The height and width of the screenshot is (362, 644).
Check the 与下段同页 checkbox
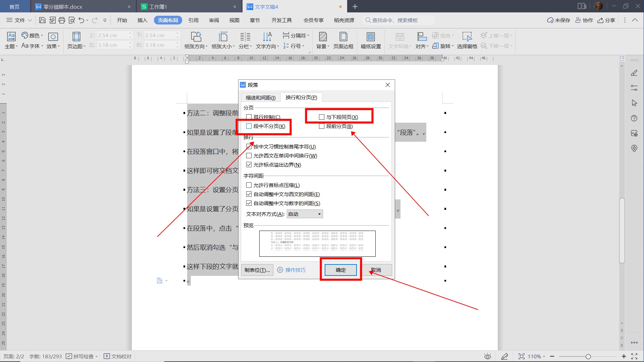(x=322, y=117)
